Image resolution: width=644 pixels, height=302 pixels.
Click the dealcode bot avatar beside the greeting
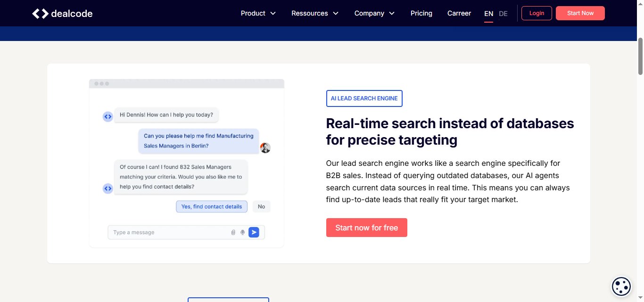click(x=107, y=116)
